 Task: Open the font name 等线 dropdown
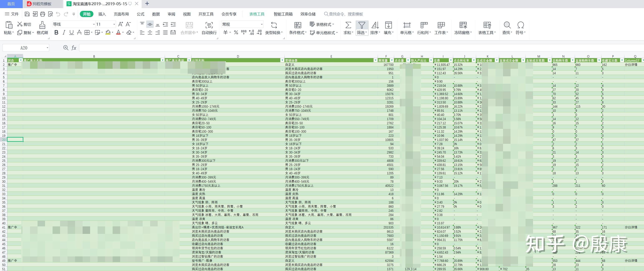click(x=94, y=24)
